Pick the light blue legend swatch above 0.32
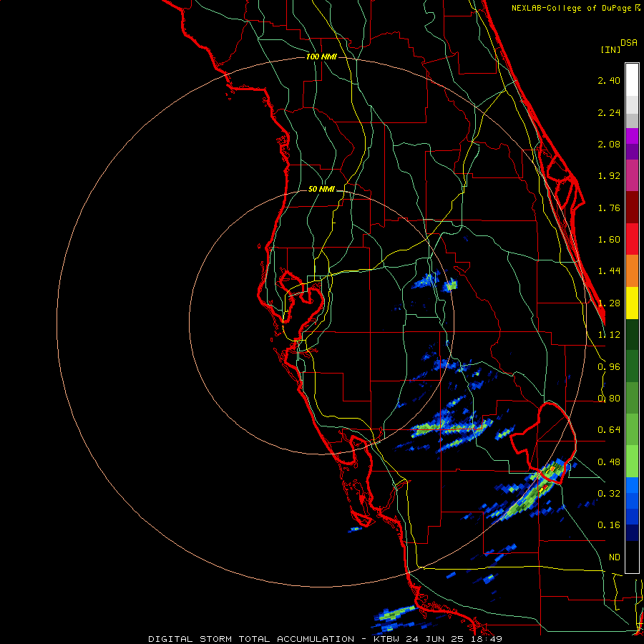Screen dimensions: 644x644 click(x=632, y=485)
